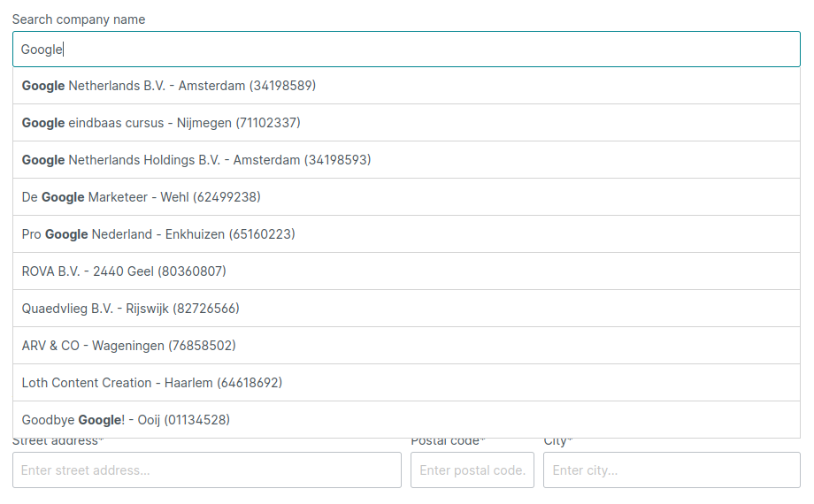Select Google Netherlands B.V. - Amsterdam suggestion
This screenshot has height=504, width=814.
(406, 86)
